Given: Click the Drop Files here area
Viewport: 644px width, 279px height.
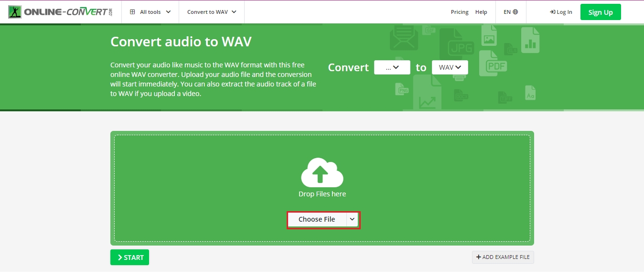Looking at the screenshot, I should click(x=322, y=194).
